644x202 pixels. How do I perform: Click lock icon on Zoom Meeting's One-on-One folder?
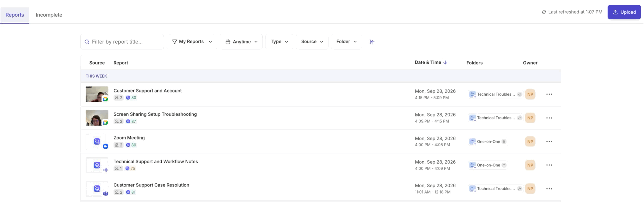504,142
